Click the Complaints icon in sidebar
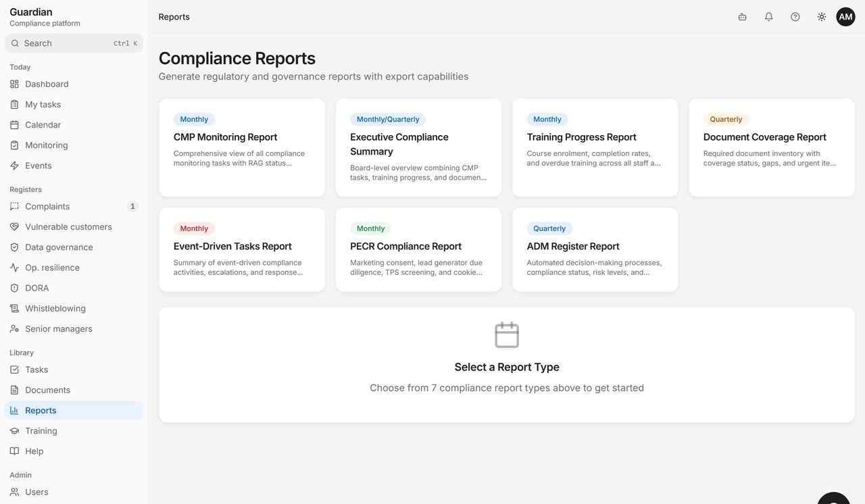Image resolution: width=865 pixels, height=504 pixels. [14, 206]
